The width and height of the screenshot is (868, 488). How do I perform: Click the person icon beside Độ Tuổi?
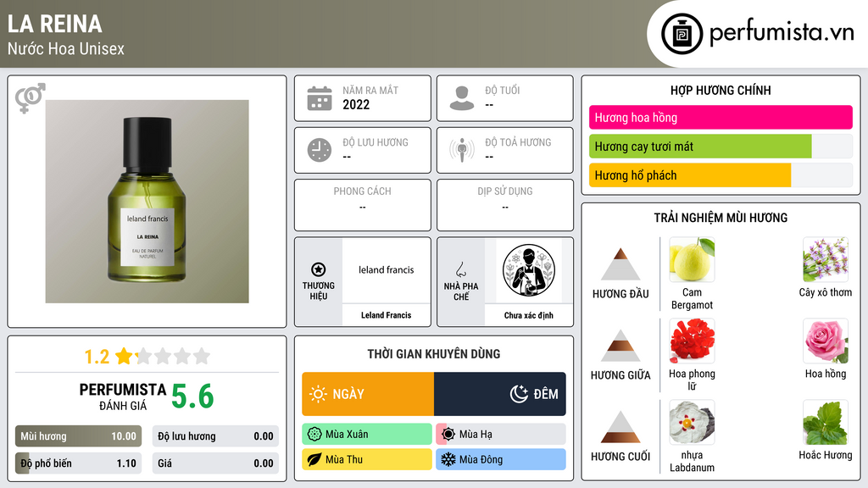click(x=462, y=98)
